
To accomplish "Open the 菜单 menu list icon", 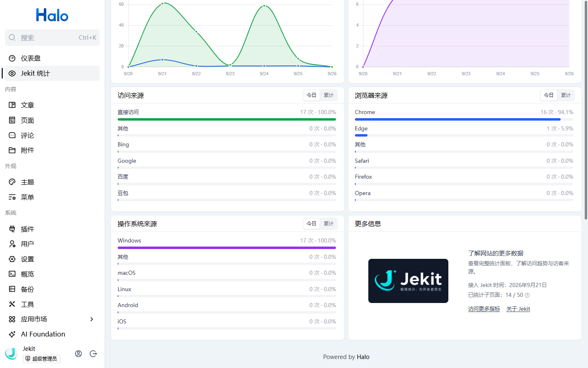I will tap(12, 197).
